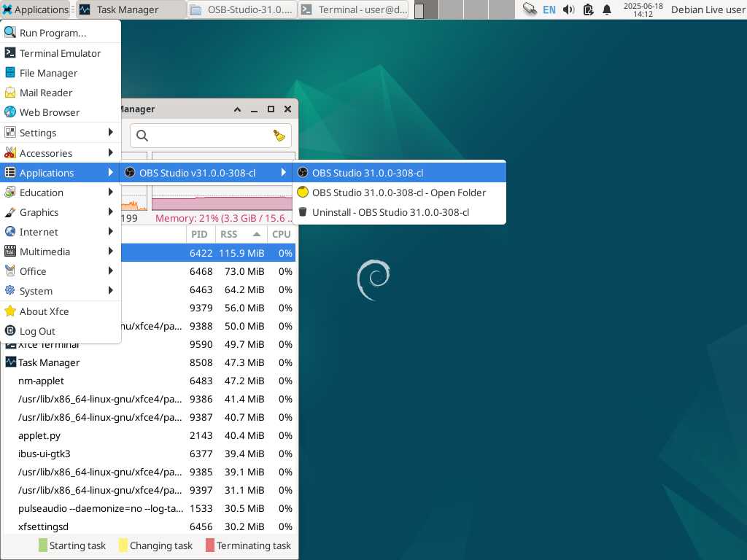Select the applet.py process row
This screenshot has width=747, height=560.
tap(147, 436)
